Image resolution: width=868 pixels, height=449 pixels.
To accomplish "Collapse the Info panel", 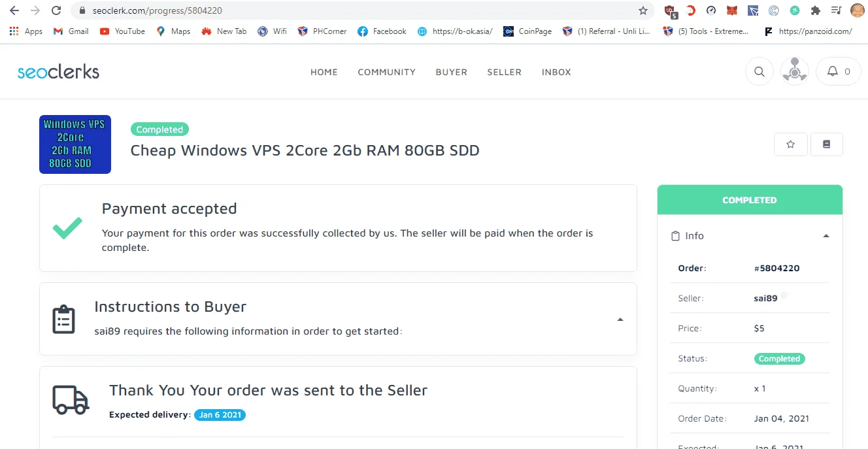I will (x=826, y=236).
